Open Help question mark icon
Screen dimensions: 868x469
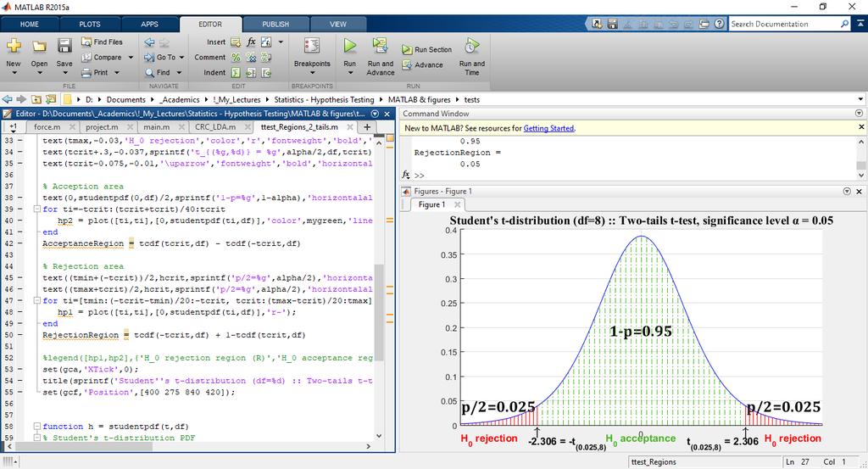coord(719,24)
